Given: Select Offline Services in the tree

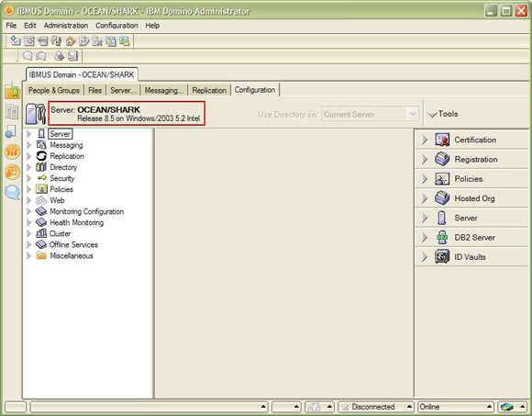Looking at the screenshot, I should pos(73,244).
